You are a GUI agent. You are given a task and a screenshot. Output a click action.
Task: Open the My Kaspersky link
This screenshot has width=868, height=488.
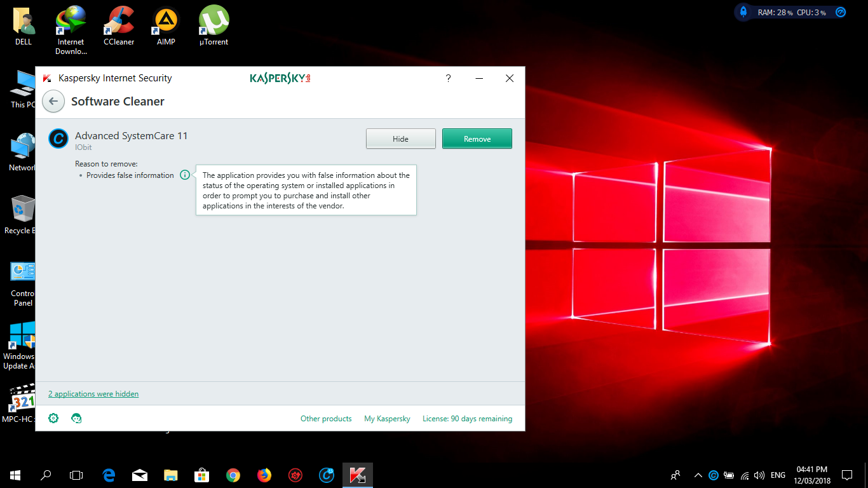[x=387, y=419]
